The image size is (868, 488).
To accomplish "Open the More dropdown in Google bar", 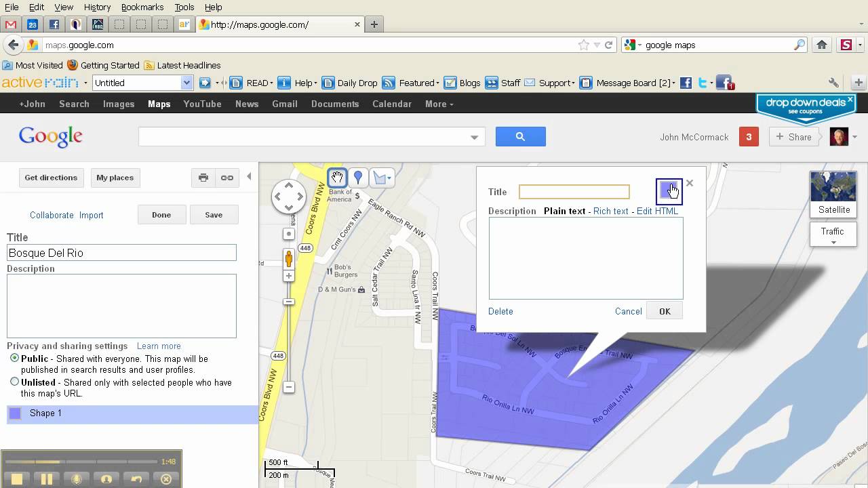I will tap(439, 104).
